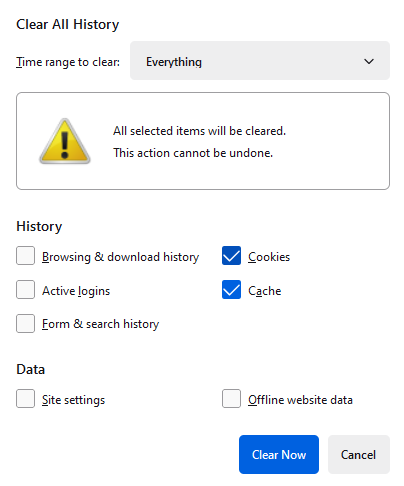
Task: Click the Site settings label text
Action: pos(73,400)
